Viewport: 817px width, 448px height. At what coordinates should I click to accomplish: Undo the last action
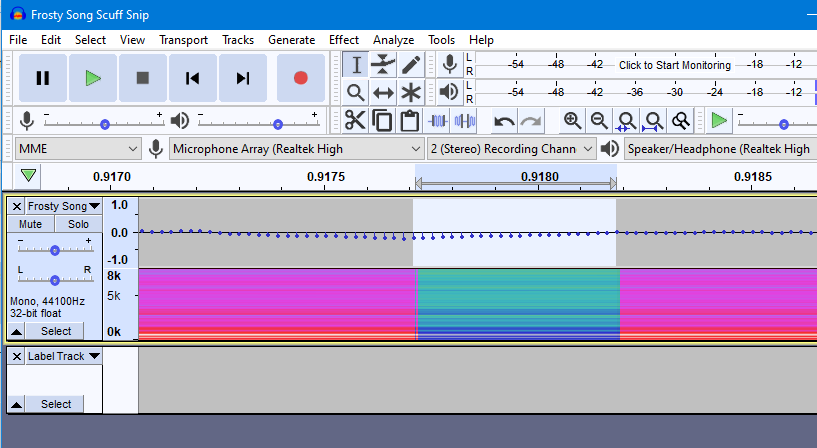504,121
